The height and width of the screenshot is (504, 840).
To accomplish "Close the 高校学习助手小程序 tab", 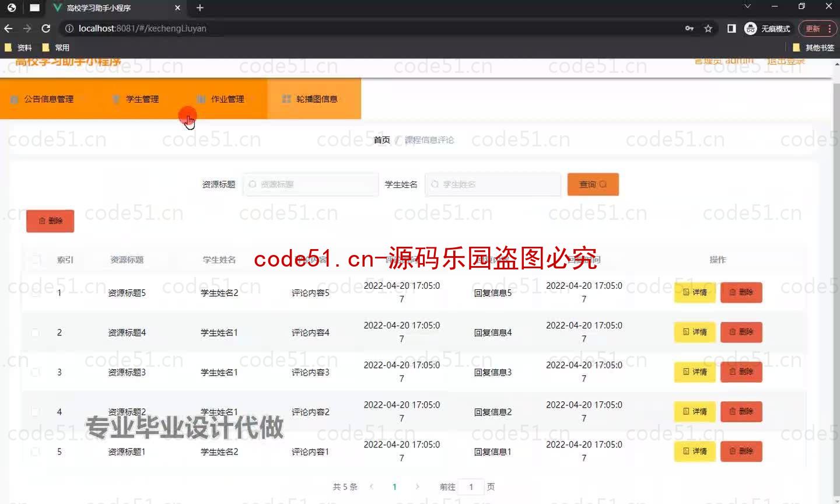I will (178, 8).
